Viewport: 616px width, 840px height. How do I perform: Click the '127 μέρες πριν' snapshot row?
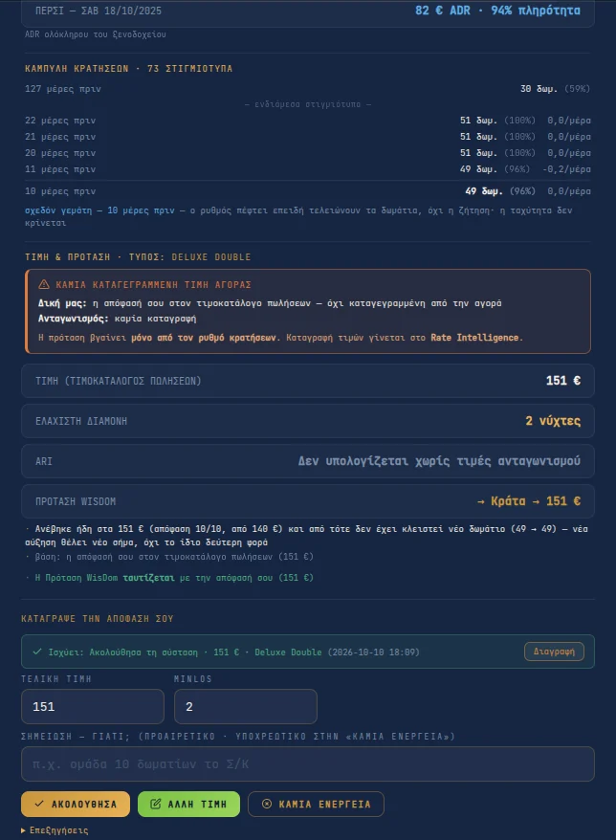[308, 89]
